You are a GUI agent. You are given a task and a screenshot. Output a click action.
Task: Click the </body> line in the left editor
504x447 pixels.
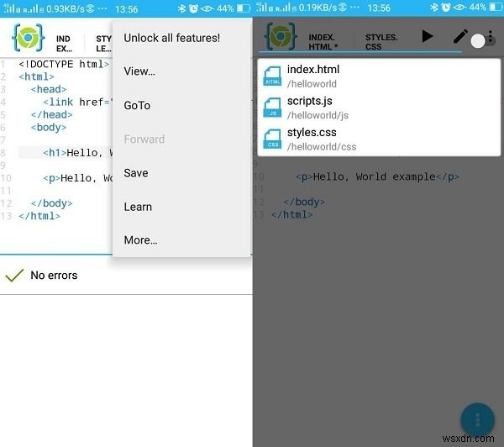pyautogui.click(x=52, y=203)
